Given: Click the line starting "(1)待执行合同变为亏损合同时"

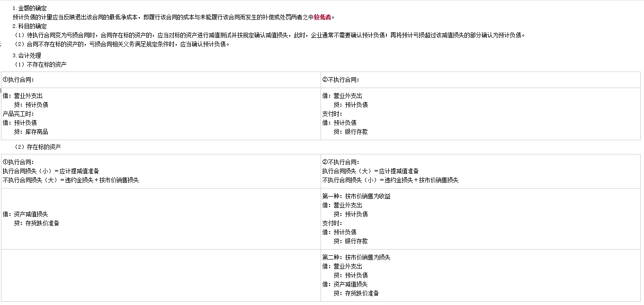Looking at the screenshot, I should tap(269, 35).
